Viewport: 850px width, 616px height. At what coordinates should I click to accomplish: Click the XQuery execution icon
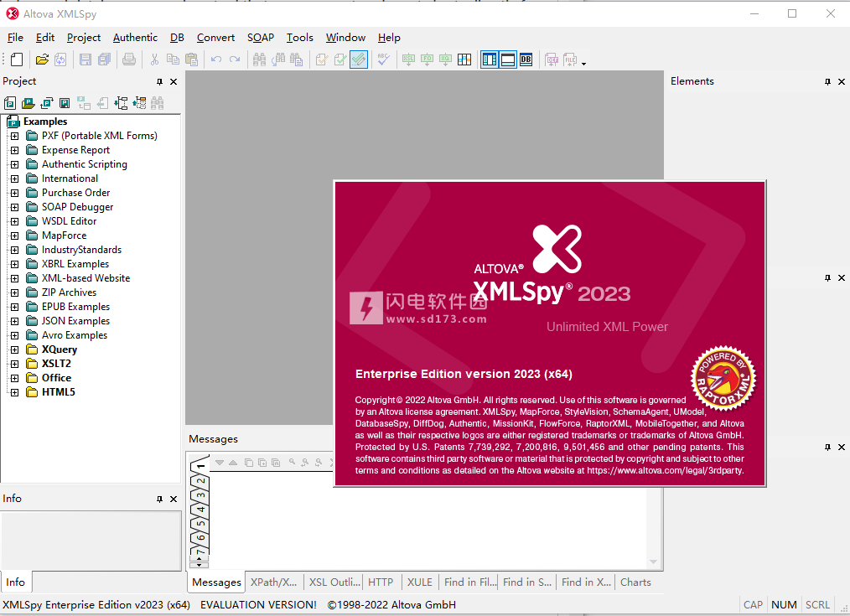(445, 59)
